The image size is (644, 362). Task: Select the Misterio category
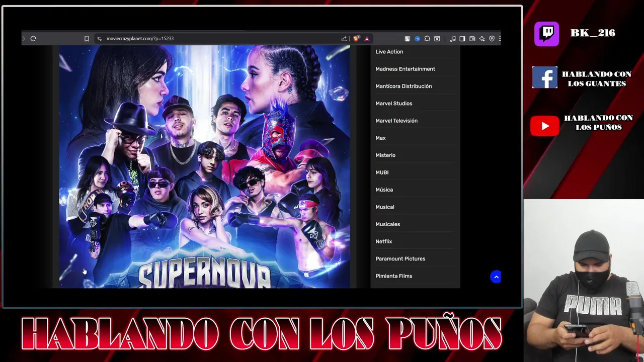click(x=385, y=155)
